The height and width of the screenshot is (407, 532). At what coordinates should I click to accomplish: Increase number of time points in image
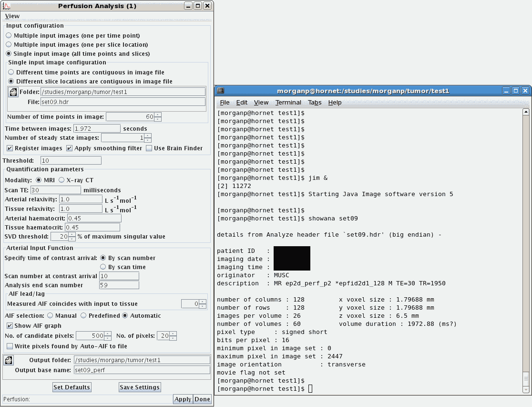click(x=158, y=115)
